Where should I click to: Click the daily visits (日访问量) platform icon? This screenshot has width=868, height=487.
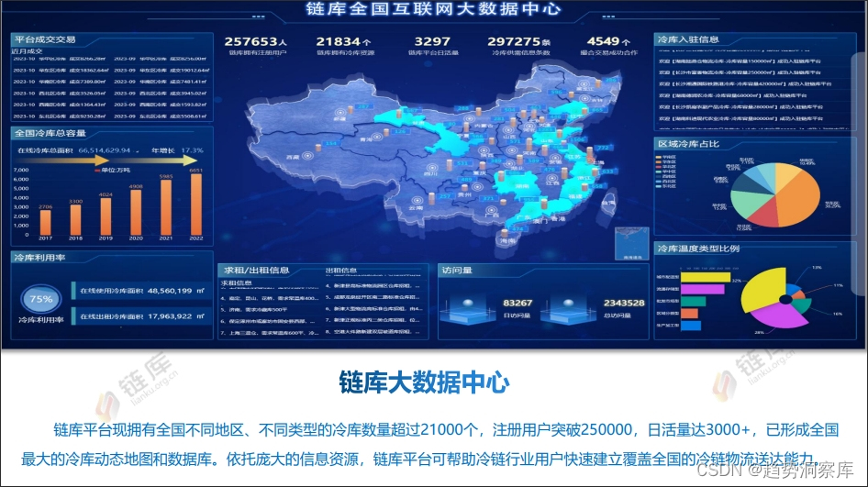[468, 311]
